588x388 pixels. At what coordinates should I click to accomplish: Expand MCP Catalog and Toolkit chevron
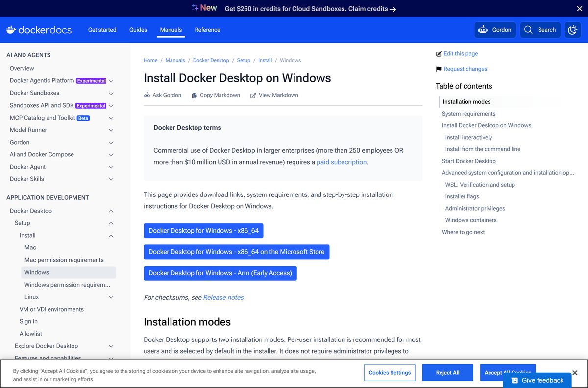pyautogui.click(x=111, y=118)
